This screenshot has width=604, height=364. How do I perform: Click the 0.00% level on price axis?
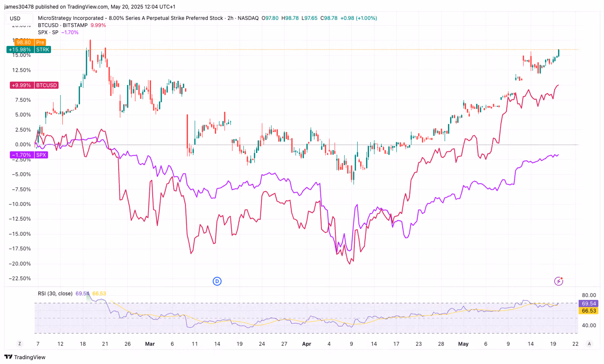pos(23,145)
